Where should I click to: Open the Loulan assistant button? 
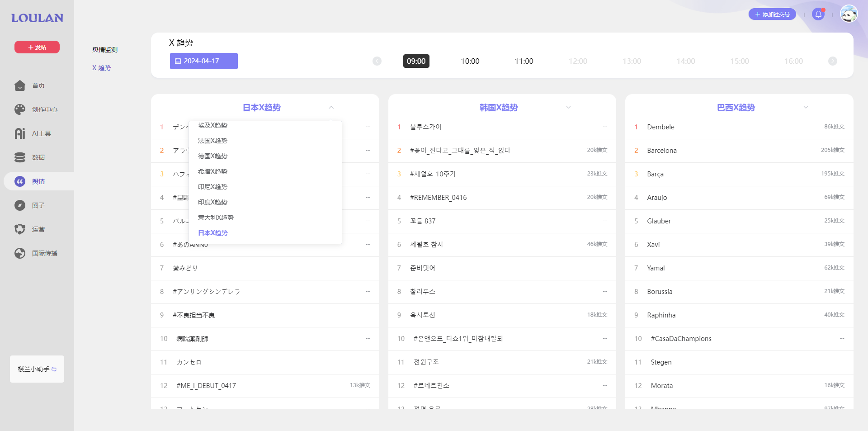click(x=37, y=369)
